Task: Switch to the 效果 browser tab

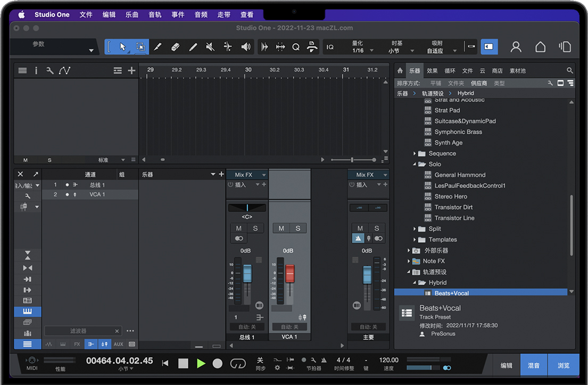Action: click(432, 70)
